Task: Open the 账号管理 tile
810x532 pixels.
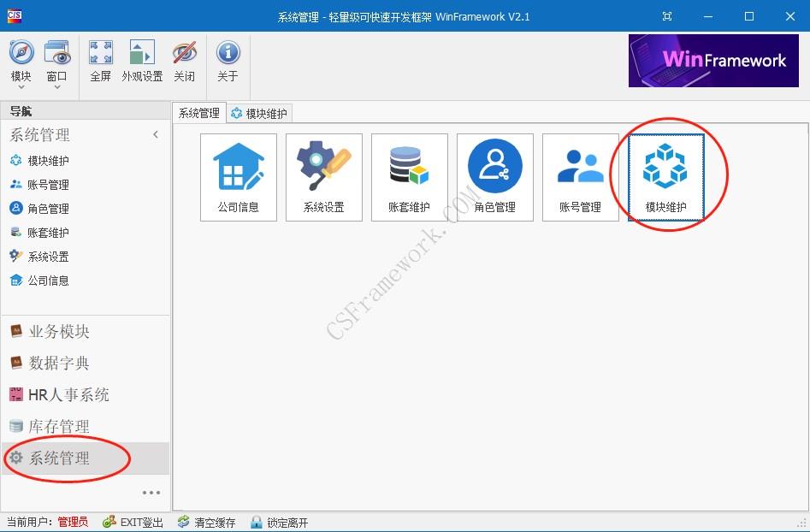Action: coord(580,176)
